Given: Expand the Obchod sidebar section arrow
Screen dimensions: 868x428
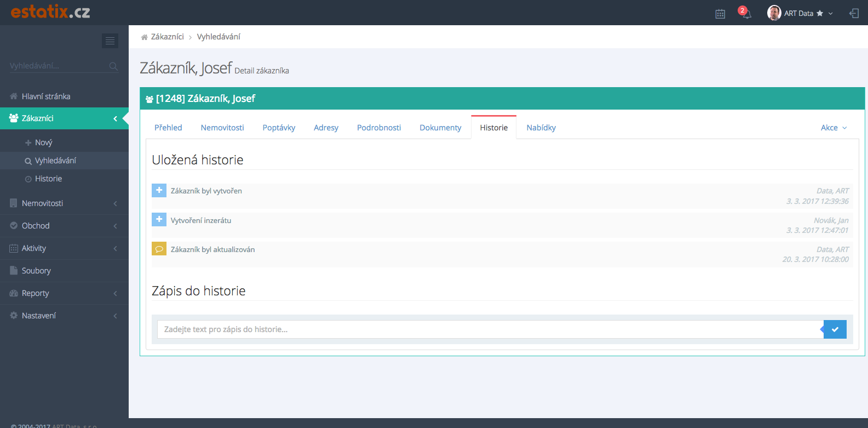Looking at the screenshot, I should coord(115,226).
